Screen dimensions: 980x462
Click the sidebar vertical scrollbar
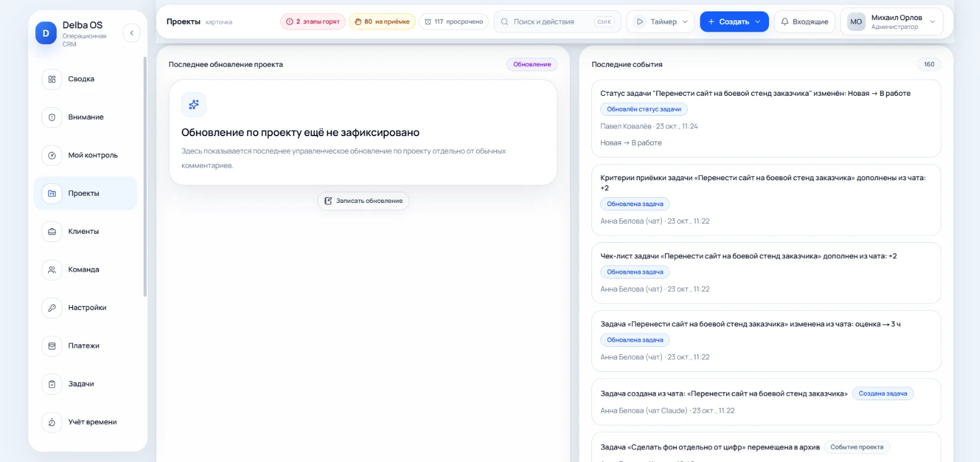pyautogui.click(x=145, y=176)
